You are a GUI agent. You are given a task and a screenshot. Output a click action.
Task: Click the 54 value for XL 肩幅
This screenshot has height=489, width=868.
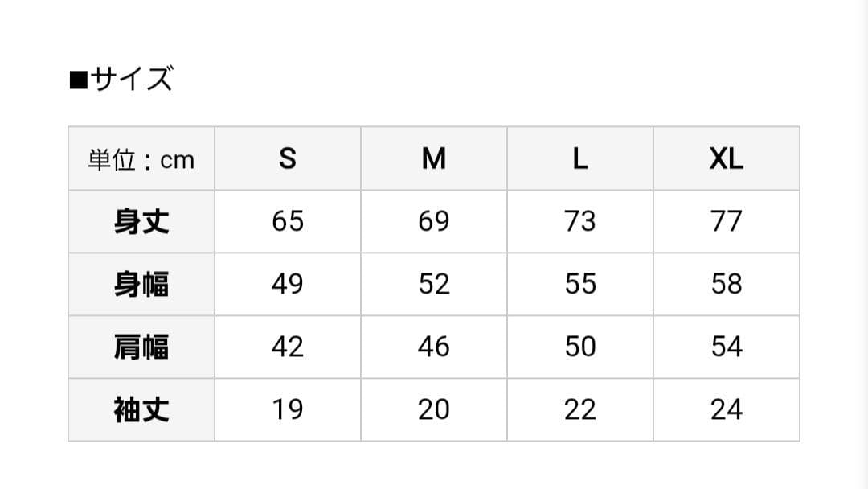pyautogui.click(x=727, y=347)
